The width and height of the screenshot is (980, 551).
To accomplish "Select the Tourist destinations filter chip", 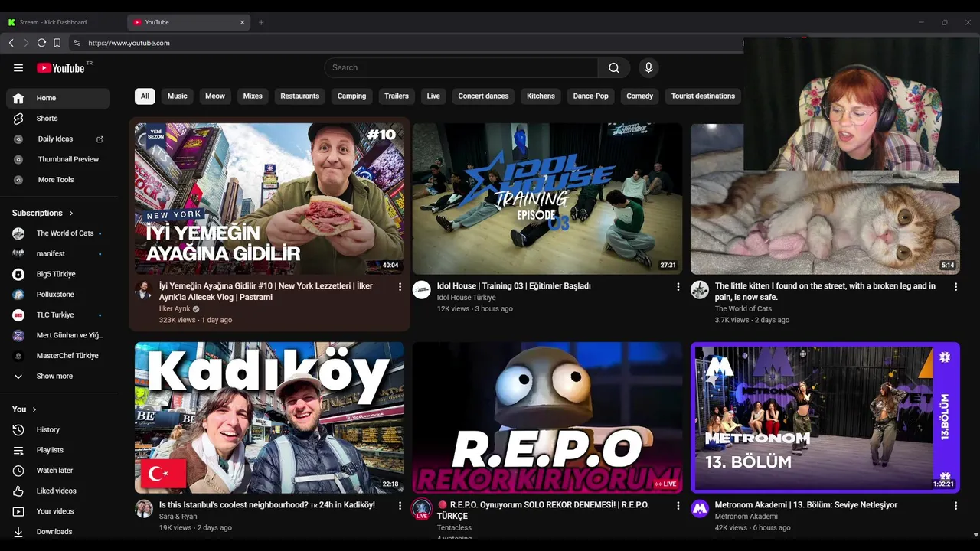I will (x=703, y=96).
